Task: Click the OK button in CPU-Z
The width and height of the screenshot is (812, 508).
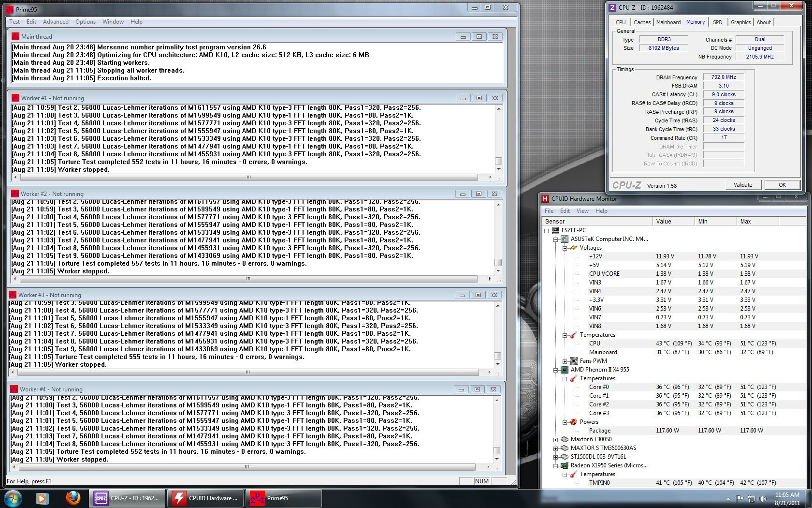Action: pos(782,185)
